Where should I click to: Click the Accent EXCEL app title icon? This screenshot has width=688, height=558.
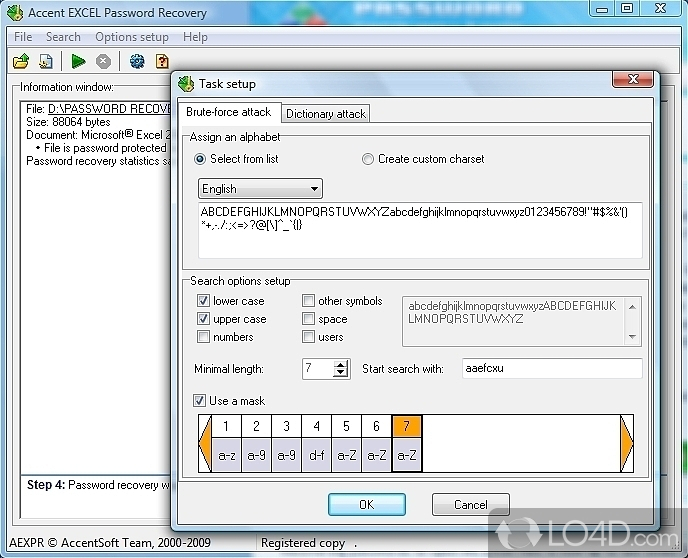pos(15,13)
